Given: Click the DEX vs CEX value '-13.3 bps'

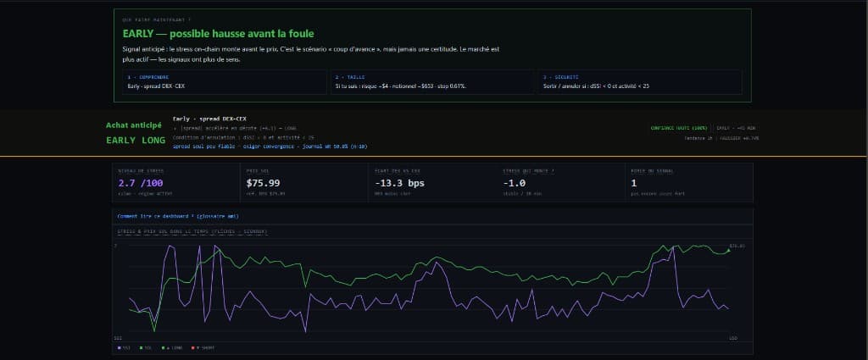Looking at the screenshot, I should point(400,183).
